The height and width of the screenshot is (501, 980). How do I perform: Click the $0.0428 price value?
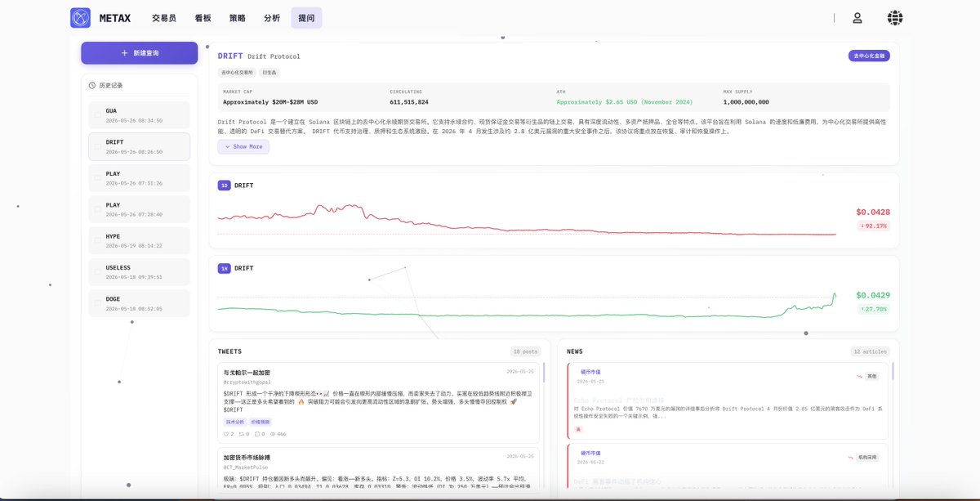873,212
